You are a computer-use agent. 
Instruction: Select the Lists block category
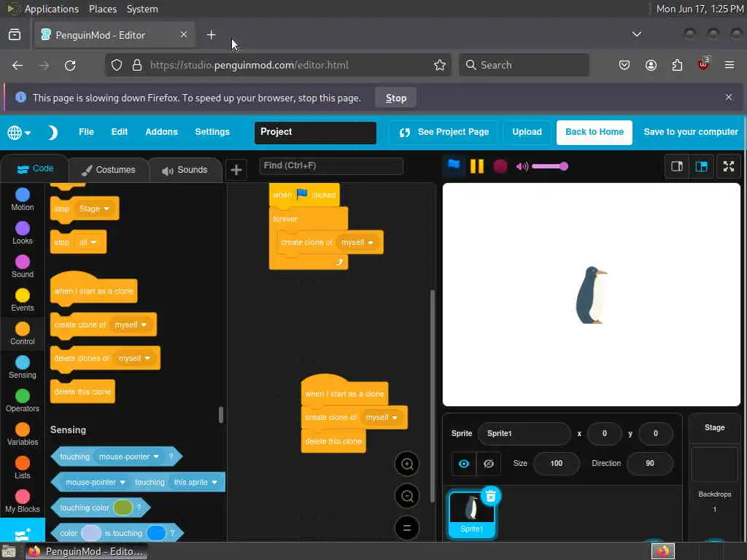coord(23,467)
